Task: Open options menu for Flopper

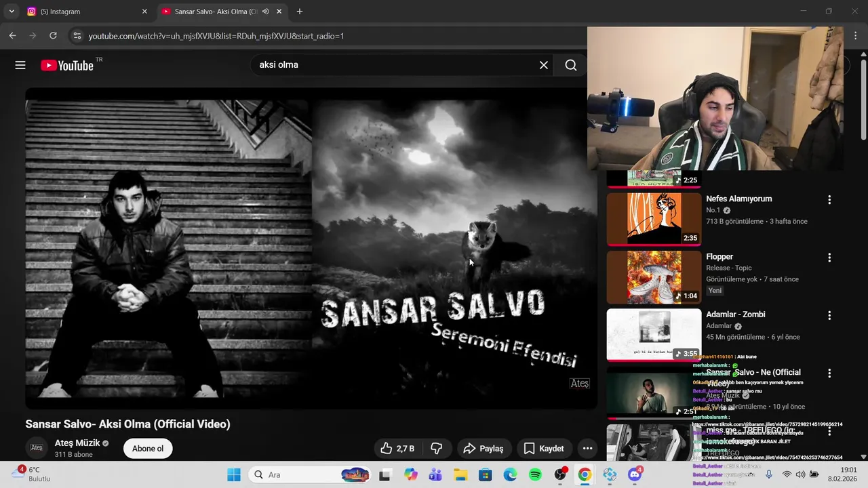Action: pos(829,258)
